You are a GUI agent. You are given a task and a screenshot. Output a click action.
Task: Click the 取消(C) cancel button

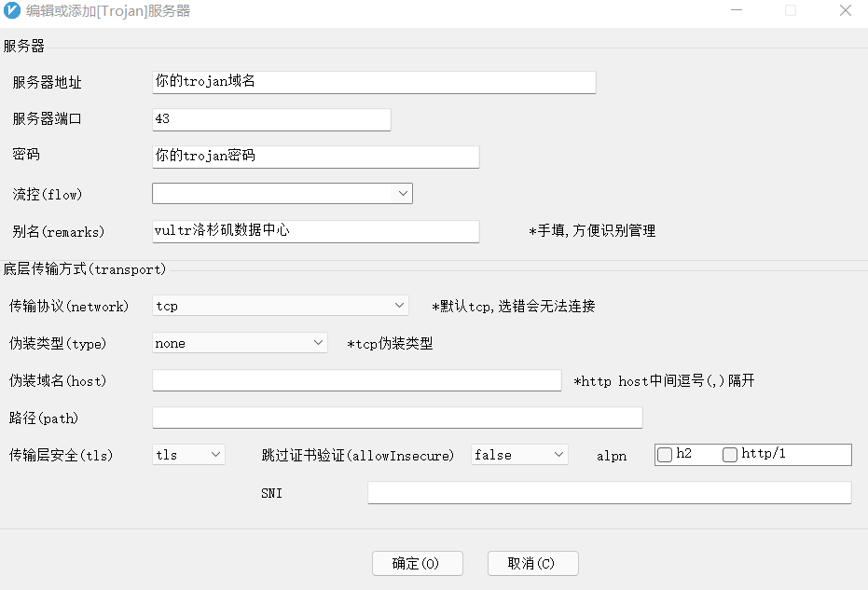click(533, 563)
